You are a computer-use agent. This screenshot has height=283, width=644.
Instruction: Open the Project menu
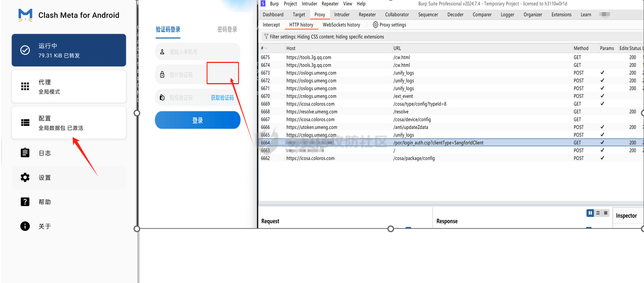click(x=290, y=4)
